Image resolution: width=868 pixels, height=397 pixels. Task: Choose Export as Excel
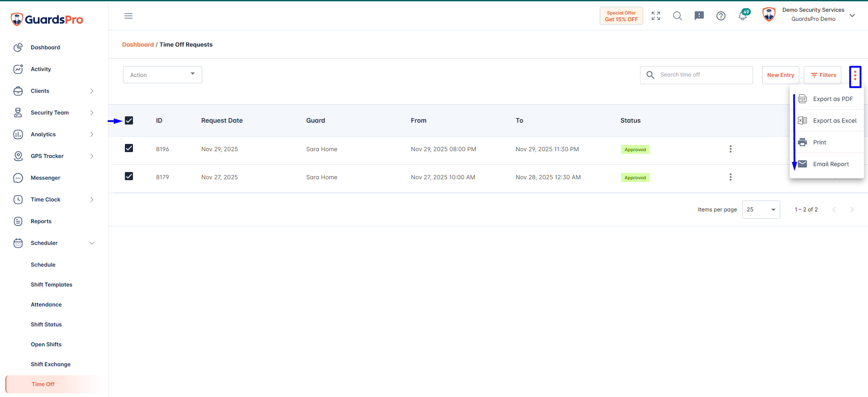click(826, 120)
